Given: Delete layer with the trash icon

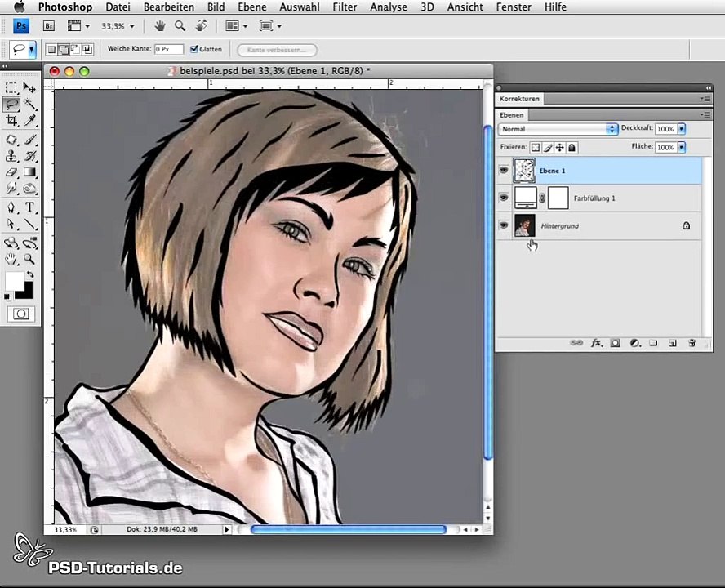Looking at the screenshot, I should click(692, 343).
